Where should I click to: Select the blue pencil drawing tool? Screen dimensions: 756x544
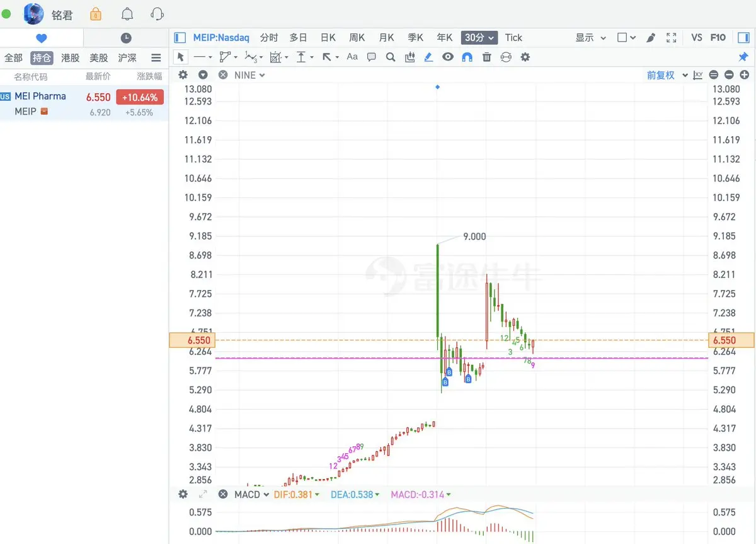click(x=428, y=57)
